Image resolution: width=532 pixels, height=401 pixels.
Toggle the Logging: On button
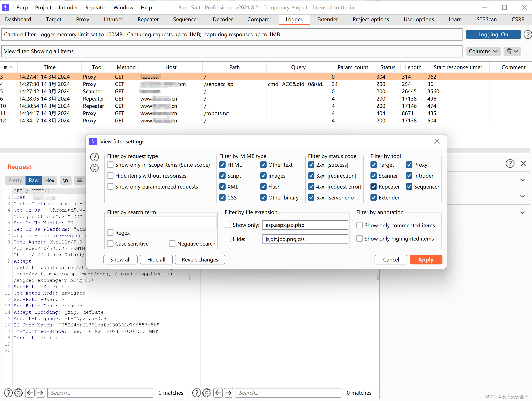493,34
